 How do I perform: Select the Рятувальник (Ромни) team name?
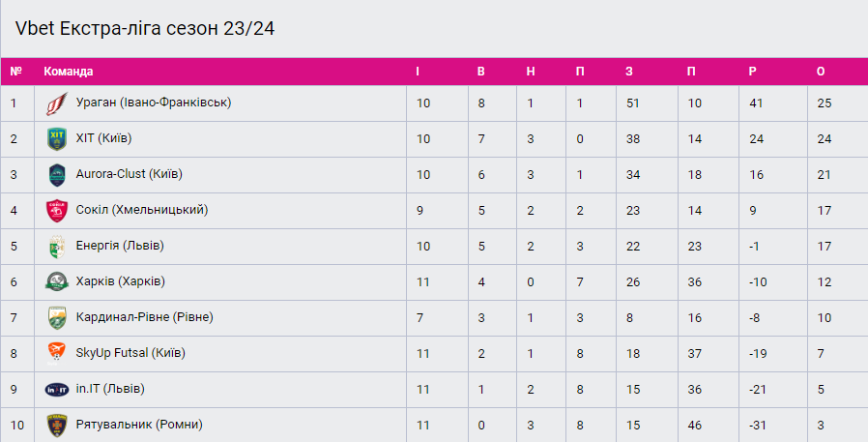[x=139, y=424]
